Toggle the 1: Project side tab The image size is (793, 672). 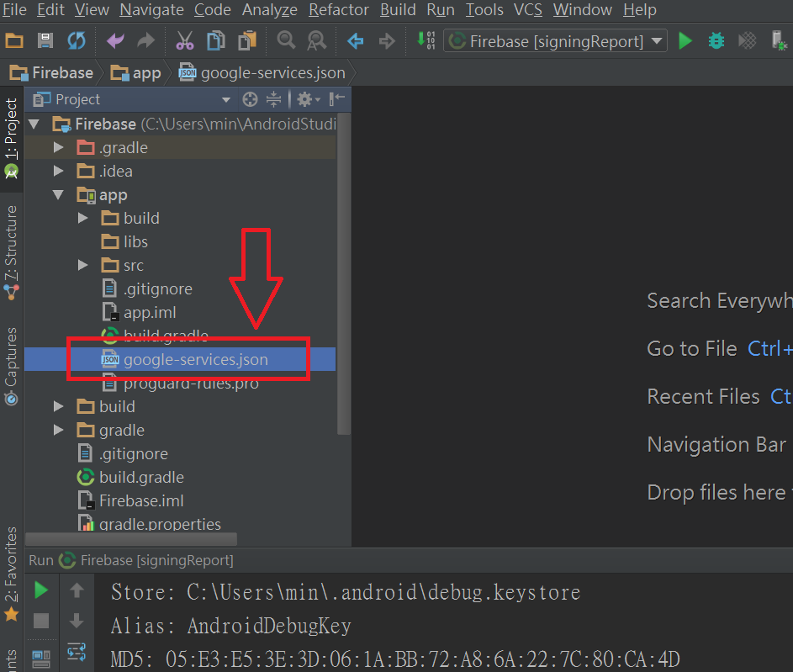coord(11,139)
